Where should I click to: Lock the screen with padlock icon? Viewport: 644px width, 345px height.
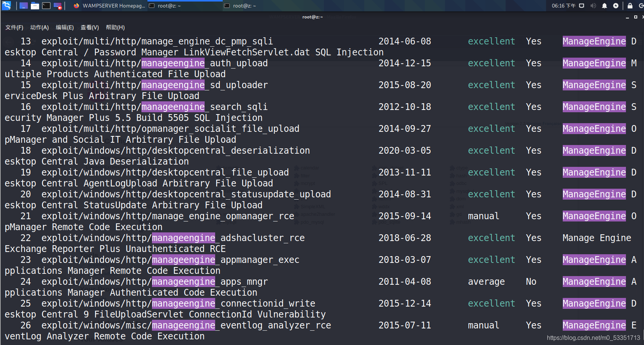pyautogui.click(x=630, y=6)
